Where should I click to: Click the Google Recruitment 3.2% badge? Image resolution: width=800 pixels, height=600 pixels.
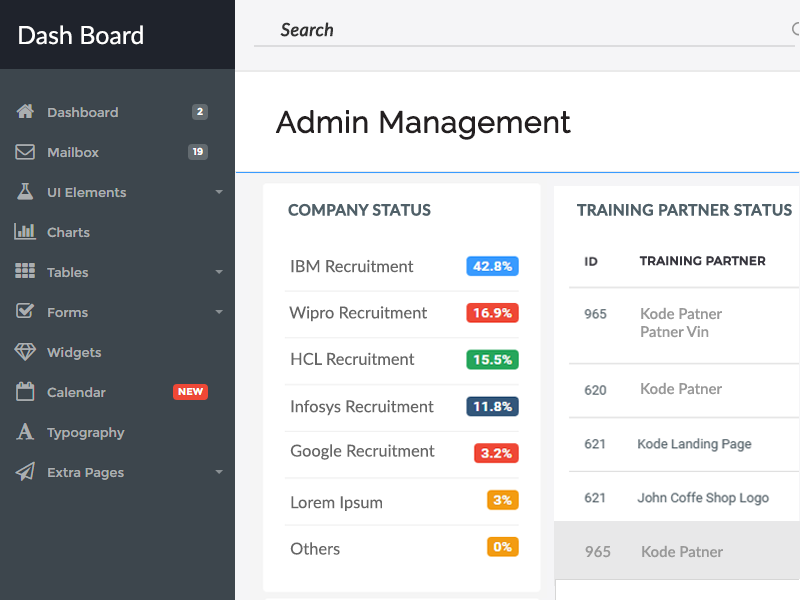496,453
